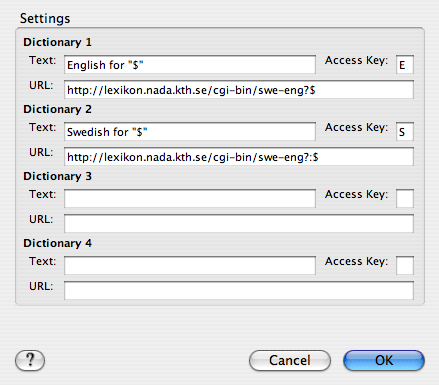This screenshot has width=439, height=385.
Task: Activate the empty Dictionary 3 Text field
Action: coord(190,199)
